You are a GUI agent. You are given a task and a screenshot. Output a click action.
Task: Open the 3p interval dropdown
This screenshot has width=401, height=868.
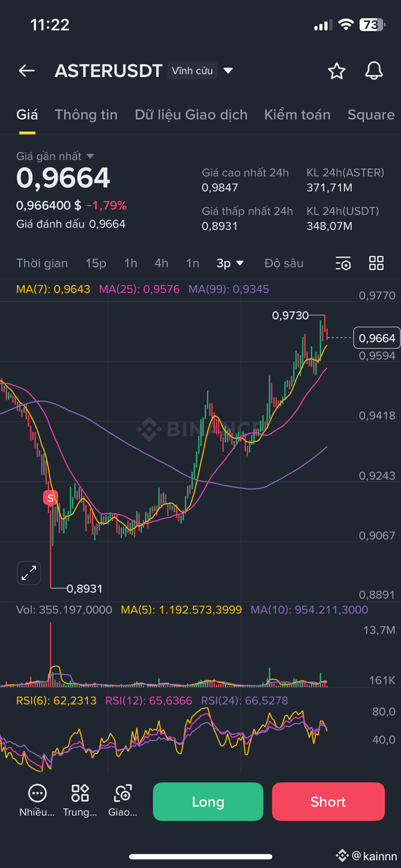point(230,263)
